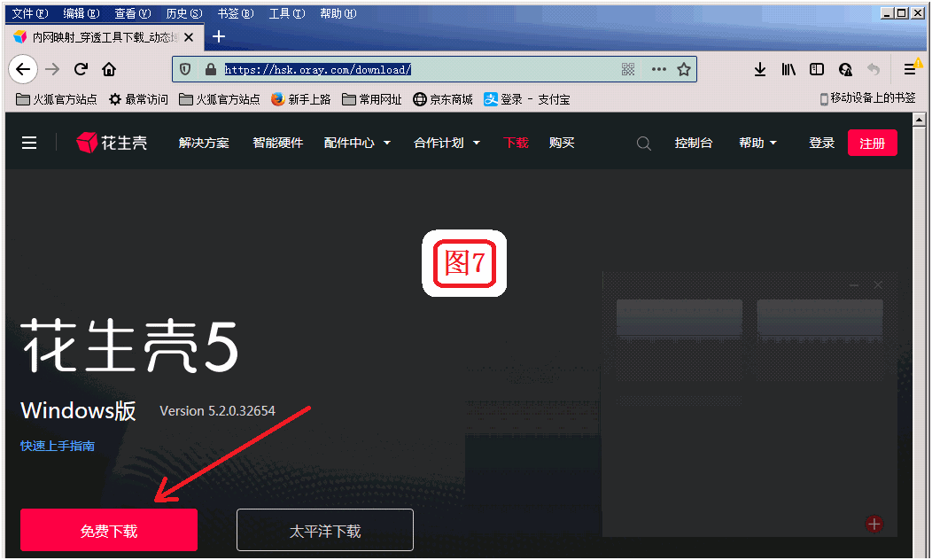Screen dimensions: 932x560
Task: Reload the page with the refresh icon
Action: (81, 69)
